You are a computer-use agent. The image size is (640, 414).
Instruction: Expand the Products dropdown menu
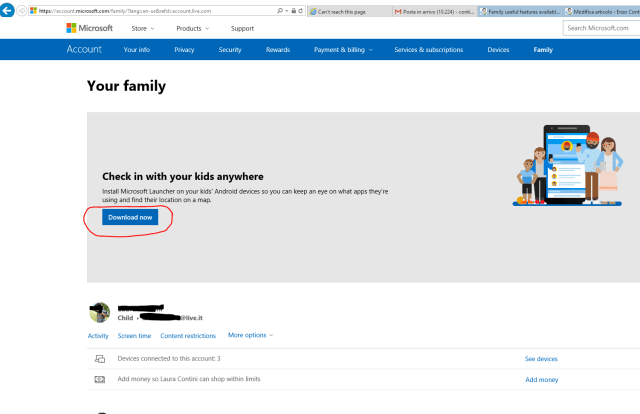click(192, 28)
